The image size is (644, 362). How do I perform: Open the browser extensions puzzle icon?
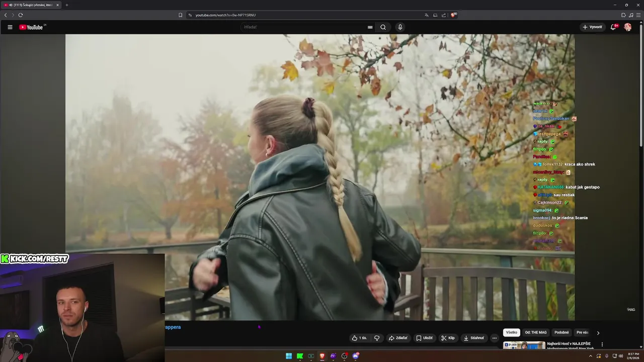pos(623,15)
